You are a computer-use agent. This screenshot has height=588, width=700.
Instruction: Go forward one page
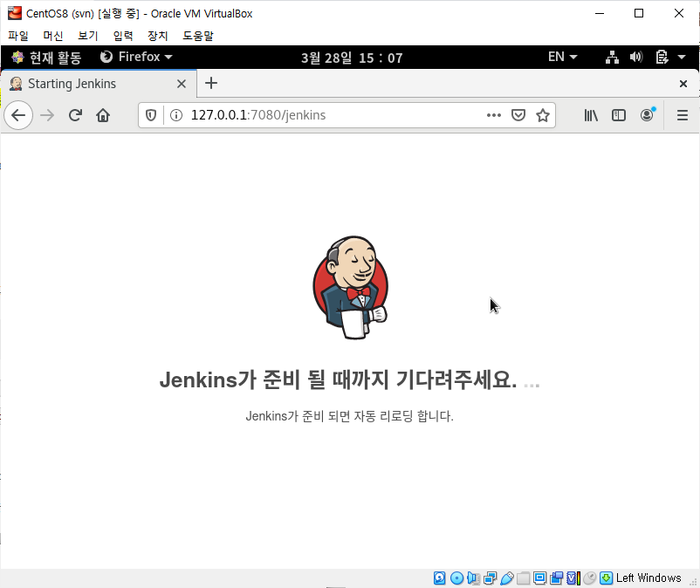(x=47, y=115)
